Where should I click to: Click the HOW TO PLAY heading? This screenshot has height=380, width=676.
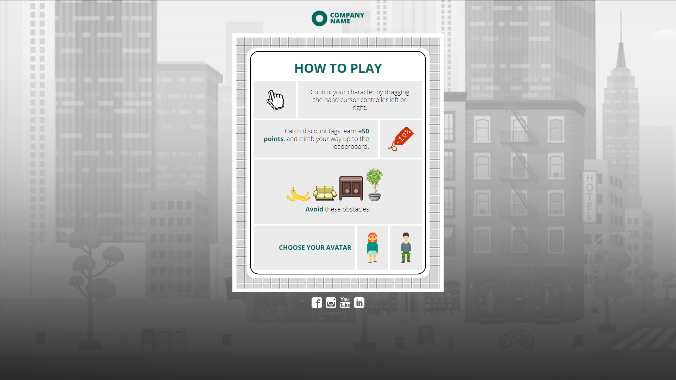pos(338,69)
